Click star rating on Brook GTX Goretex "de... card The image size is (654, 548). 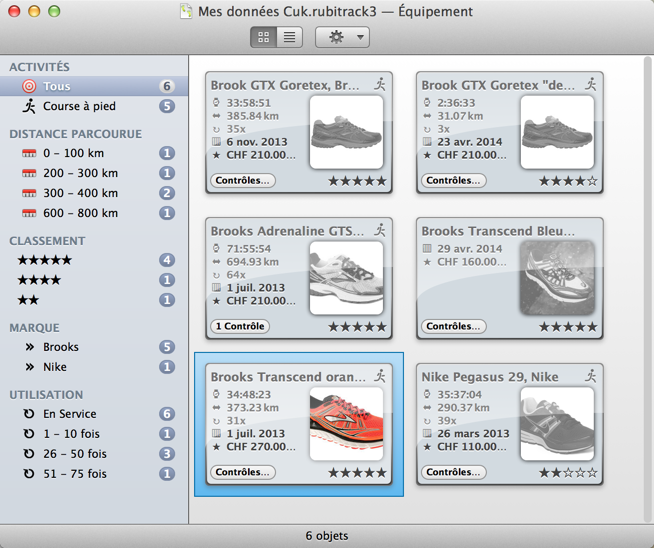coord(568,181)
